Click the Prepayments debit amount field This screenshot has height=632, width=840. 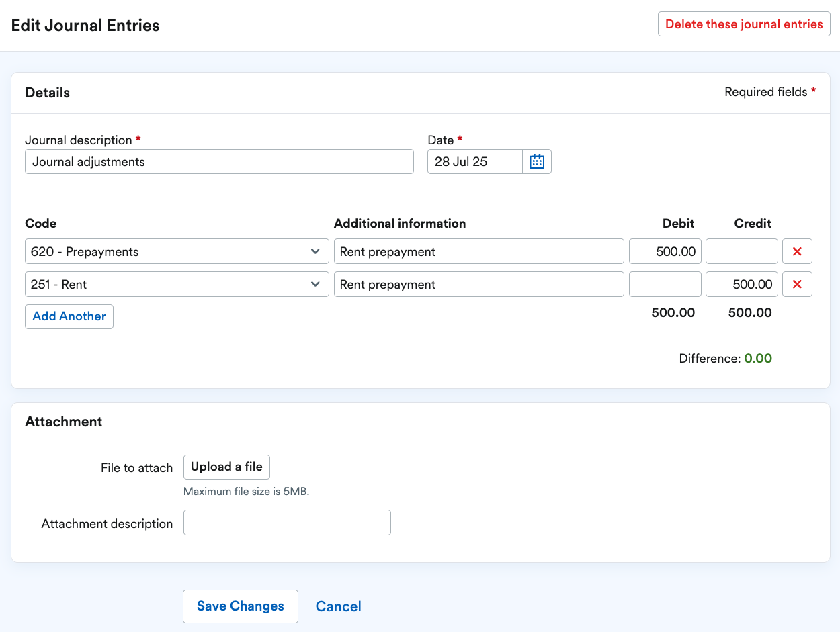click(x=665, y=252)
